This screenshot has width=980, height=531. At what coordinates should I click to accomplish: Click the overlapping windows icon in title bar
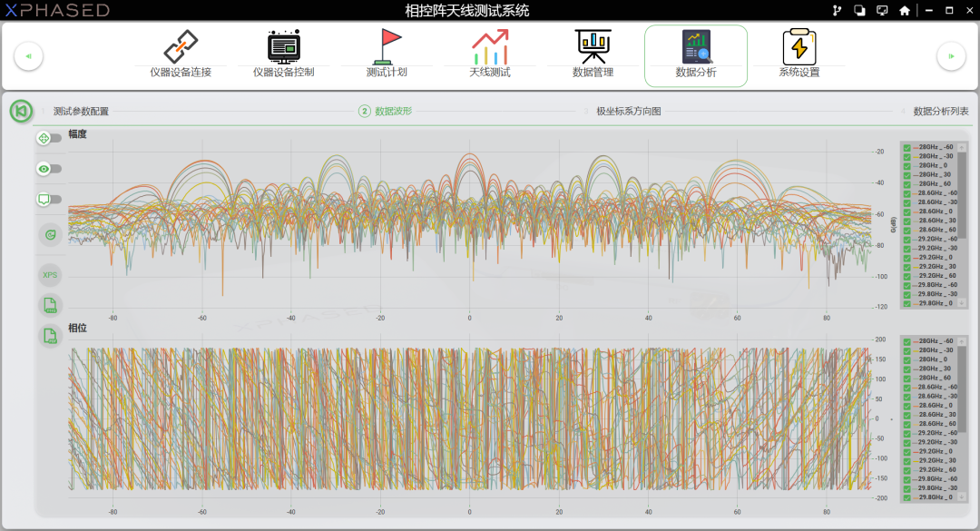859,11
